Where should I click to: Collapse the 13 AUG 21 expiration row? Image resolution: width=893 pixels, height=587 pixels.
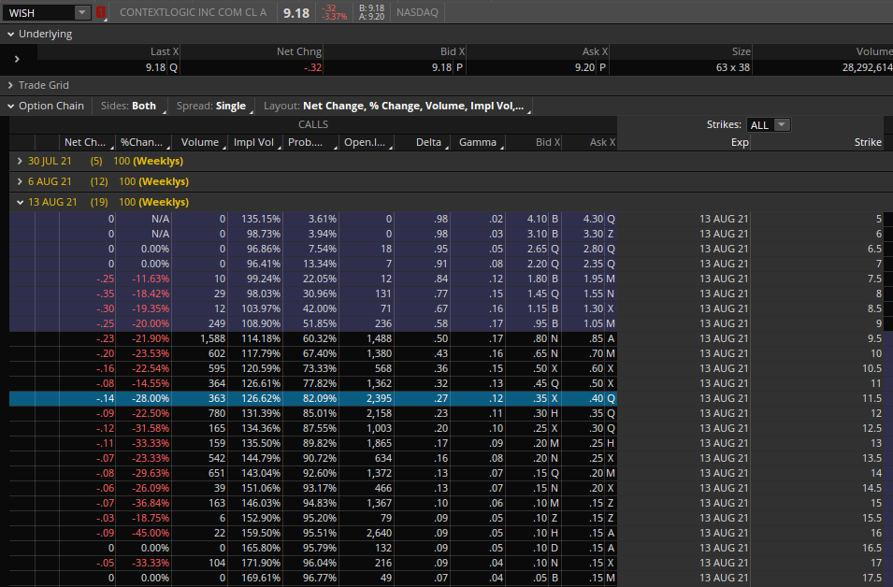pyautogui.click(x=20, y=202)
